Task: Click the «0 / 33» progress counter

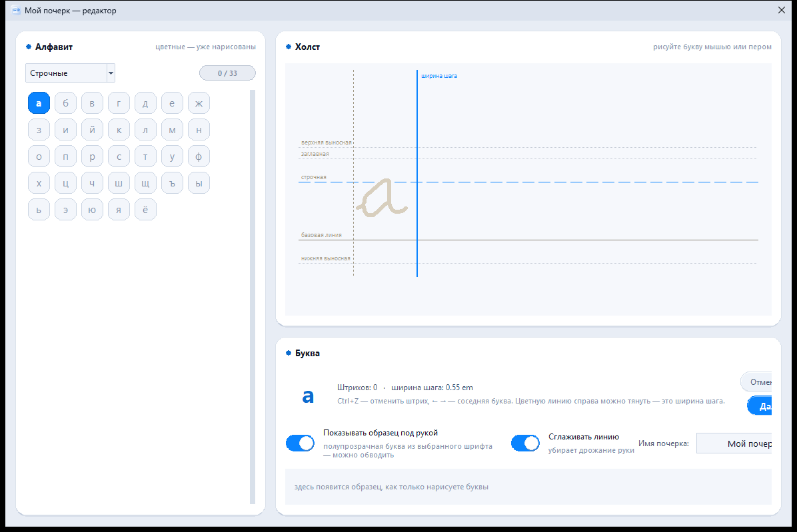Action: pyautogui.click(x=227, y=73)
